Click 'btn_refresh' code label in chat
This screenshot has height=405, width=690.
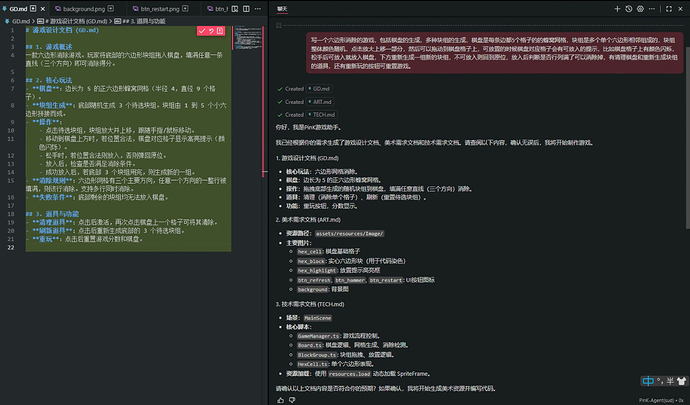coord(314,280)
